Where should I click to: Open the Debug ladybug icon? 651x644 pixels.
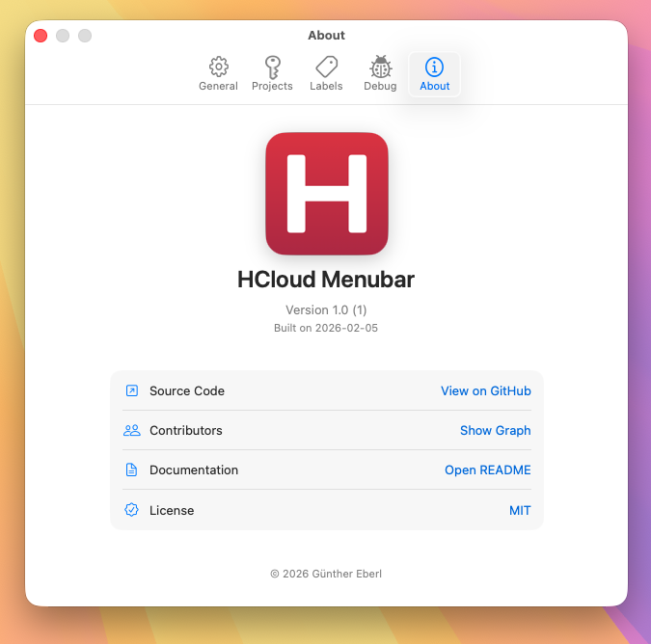pos(380,67)
